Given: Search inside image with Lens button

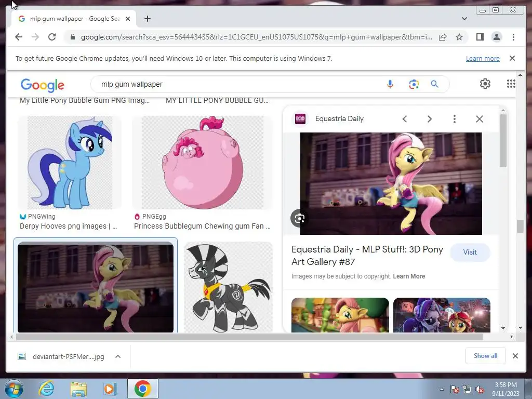Looking at the screenshot, I should pyautogui.click(x=300, y=219).
